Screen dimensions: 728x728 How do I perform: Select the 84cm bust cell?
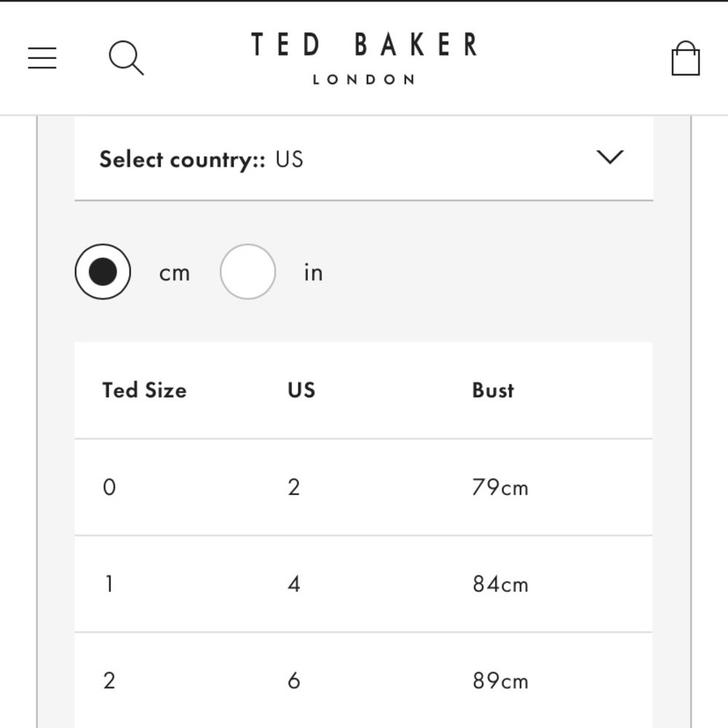pos(501,584)
